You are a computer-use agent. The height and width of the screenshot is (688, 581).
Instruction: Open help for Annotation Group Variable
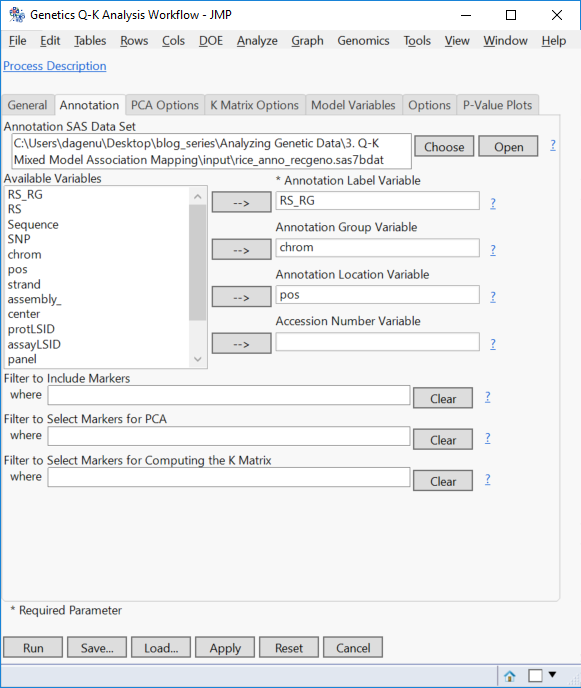pos(493,250)
